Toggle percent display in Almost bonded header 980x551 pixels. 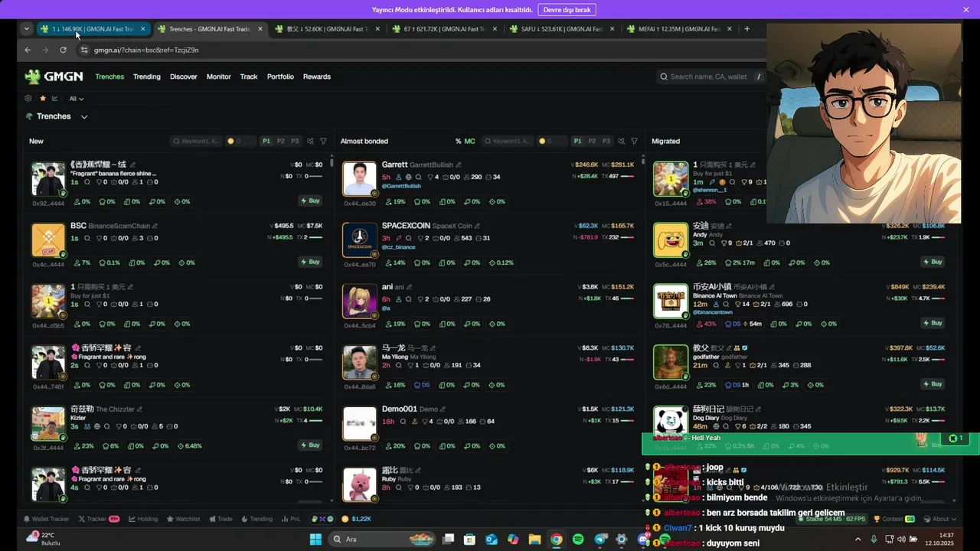pyautogui.click(x=458, y=141)
